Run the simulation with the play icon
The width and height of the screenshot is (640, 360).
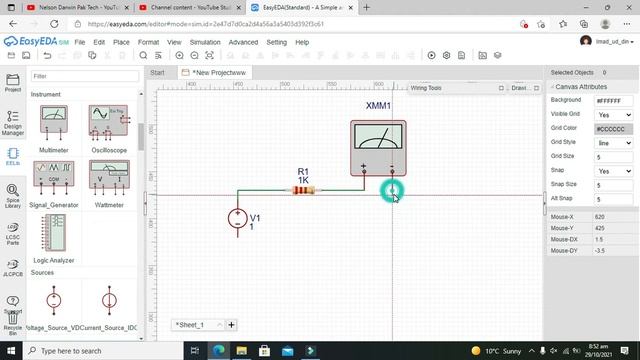(431, 55)
